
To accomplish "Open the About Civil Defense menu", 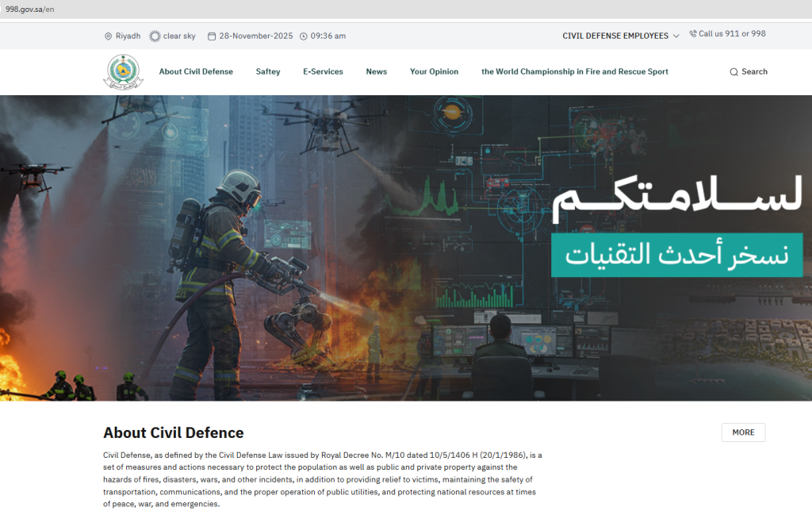I will tap(196, 71).
